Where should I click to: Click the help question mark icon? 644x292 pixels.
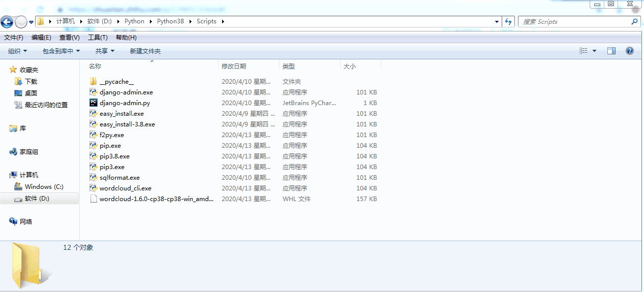tap(630, 51)
